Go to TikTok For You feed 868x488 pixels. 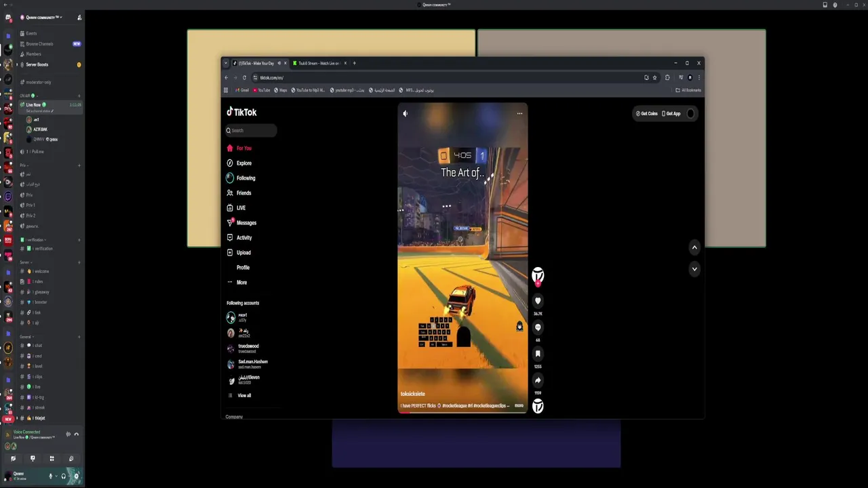(x=239, y=148)
